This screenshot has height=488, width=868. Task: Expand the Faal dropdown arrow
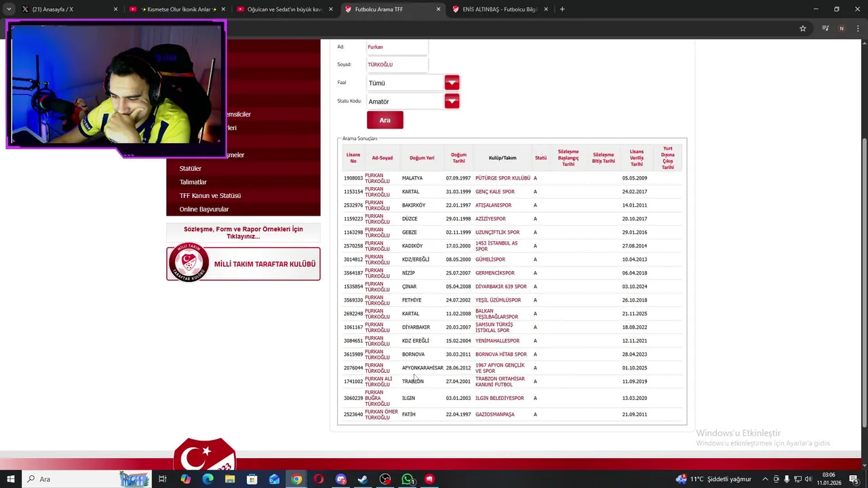(452, 83)
